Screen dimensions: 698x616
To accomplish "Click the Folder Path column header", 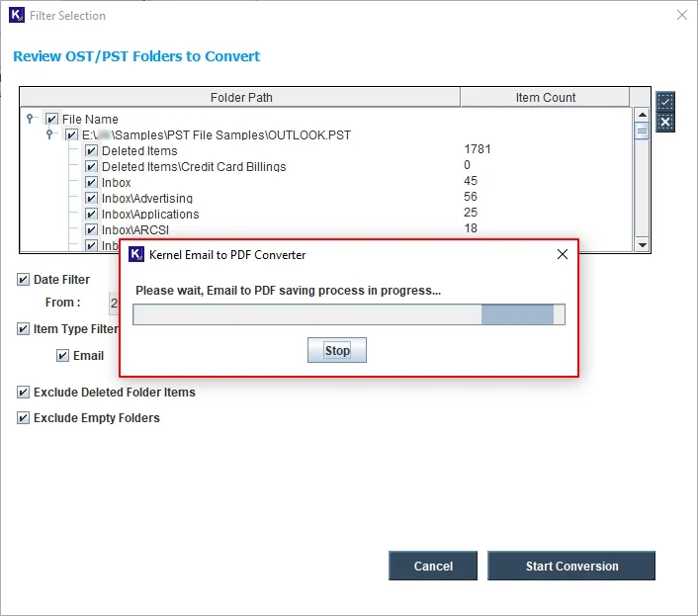I will 241,97.
